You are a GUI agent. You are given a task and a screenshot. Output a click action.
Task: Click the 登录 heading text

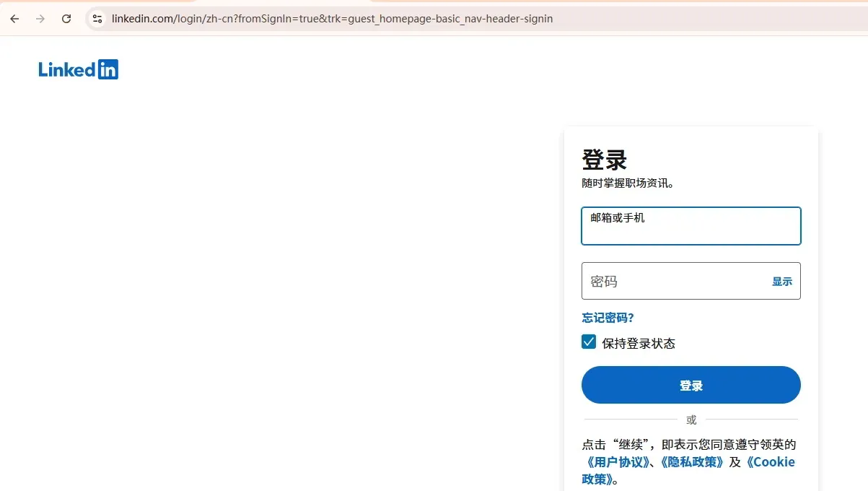tap(603, 160)
